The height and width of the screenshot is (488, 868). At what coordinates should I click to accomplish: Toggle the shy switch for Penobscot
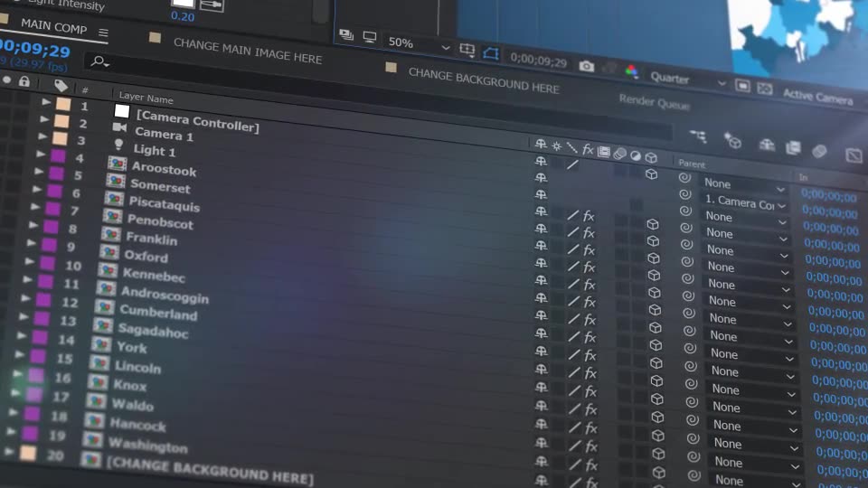click(x=541, y=263)
